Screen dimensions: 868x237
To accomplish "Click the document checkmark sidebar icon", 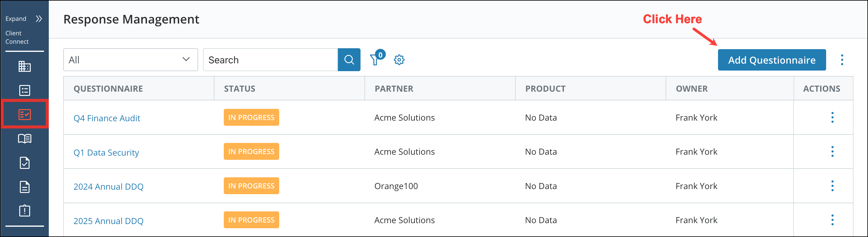I will pos(25,163).
